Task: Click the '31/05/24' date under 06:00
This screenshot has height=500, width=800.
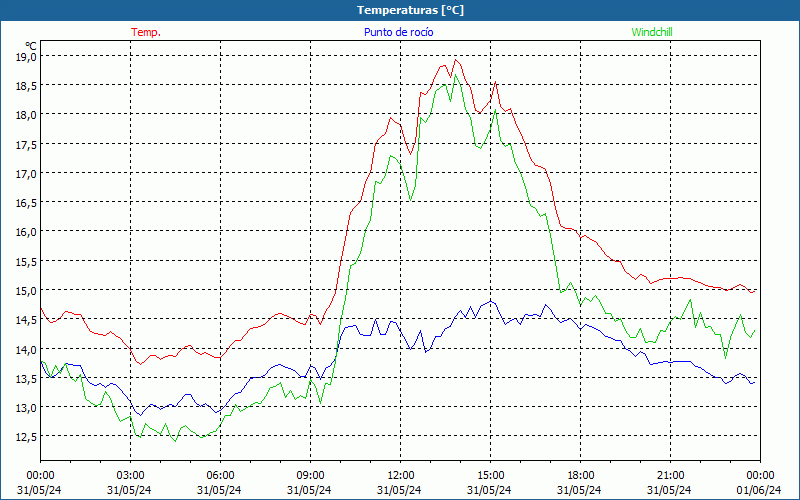Action: click(x=219, y=490)
